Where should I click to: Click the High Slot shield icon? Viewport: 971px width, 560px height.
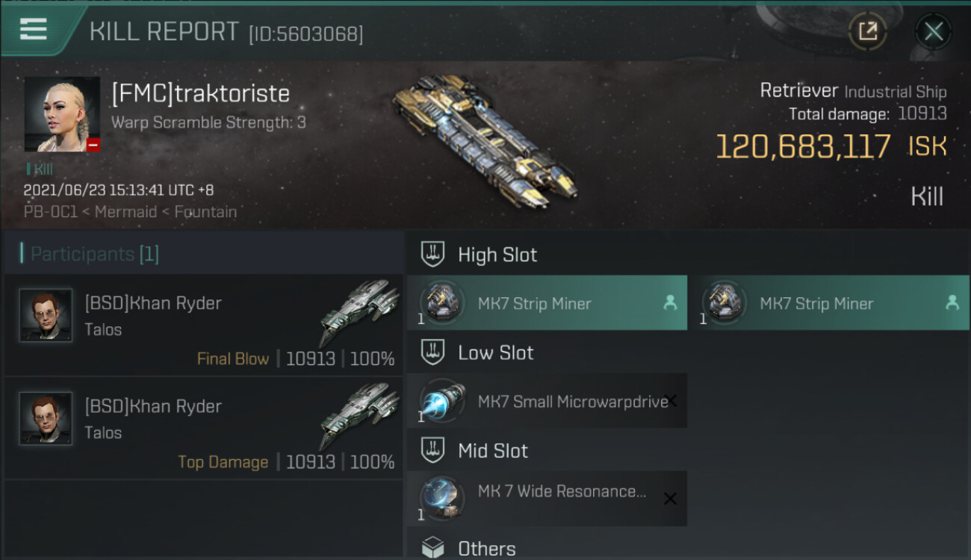point(432,255)
